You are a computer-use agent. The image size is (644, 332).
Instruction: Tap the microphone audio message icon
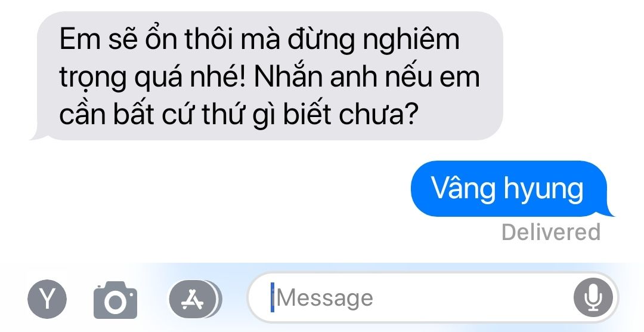tap(593, 299)
